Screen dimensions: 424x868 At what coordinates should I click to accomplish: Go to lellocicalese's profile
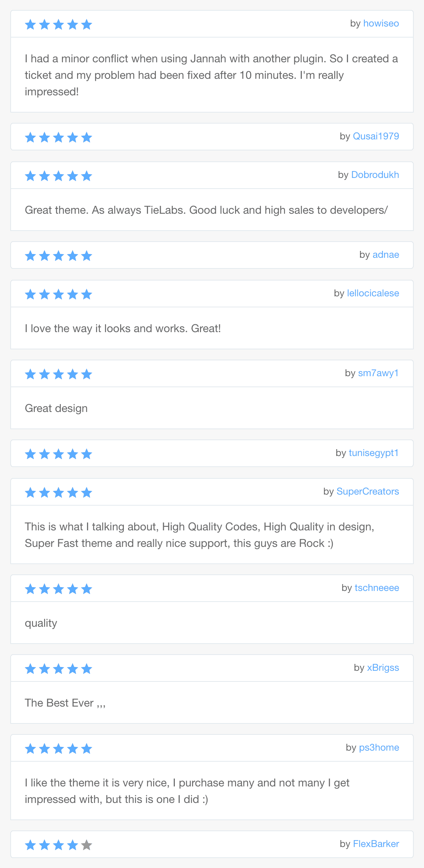[373, 293]
